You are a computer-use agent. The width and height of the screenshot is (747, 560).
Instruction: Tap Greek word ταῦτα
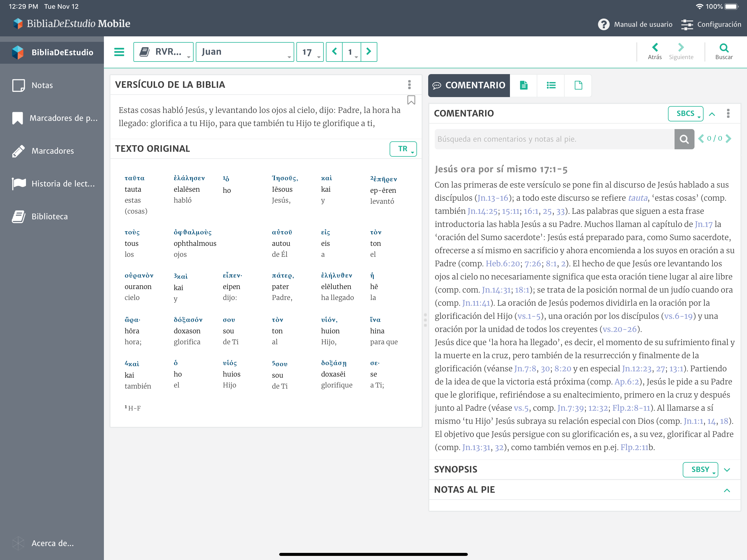pos(135,178)
